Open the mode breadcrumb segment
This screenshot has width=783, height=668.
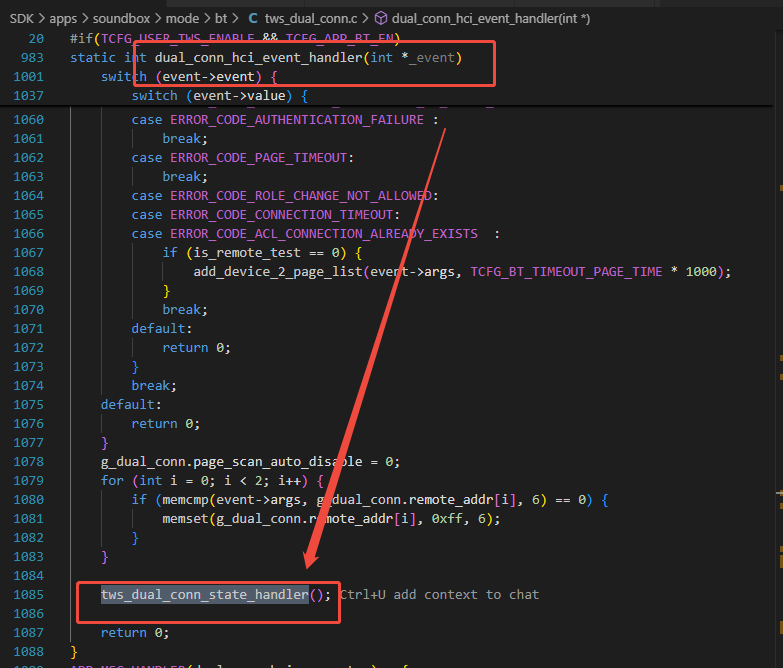[182, 18]
